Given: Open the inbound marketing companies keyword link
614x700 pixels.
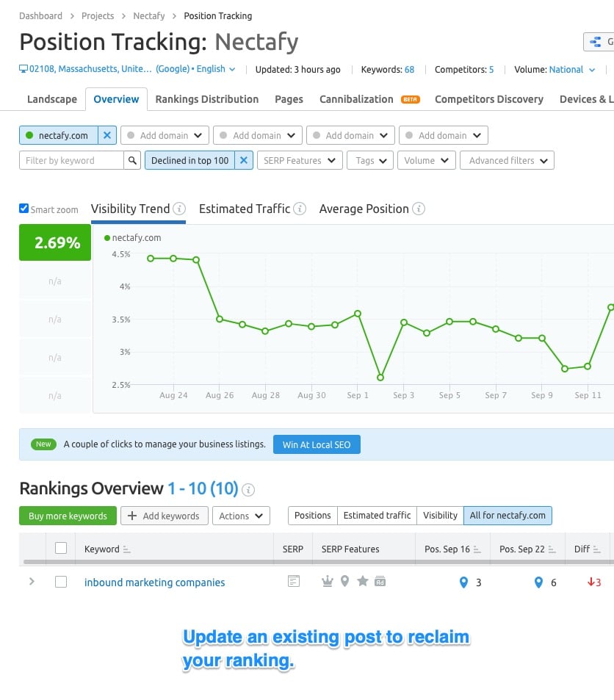Looking at the screenshot, I should click(x=154, y=582).
